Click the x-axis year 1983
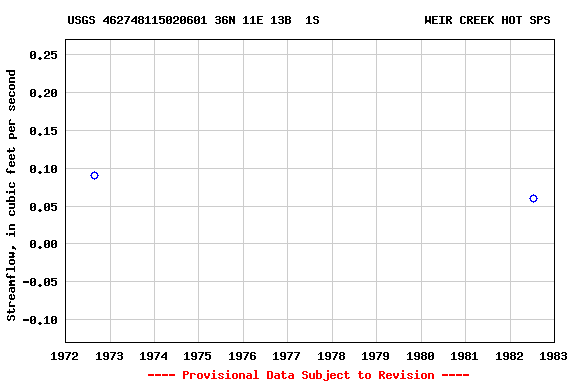Screen dimensions: 576x384 [x=554, y=356]
